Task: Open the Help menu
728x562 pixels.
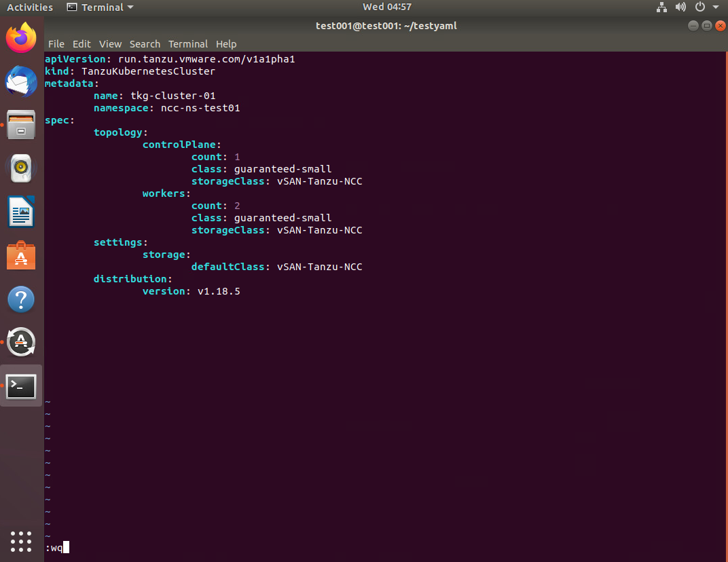Action: (226, 44)
